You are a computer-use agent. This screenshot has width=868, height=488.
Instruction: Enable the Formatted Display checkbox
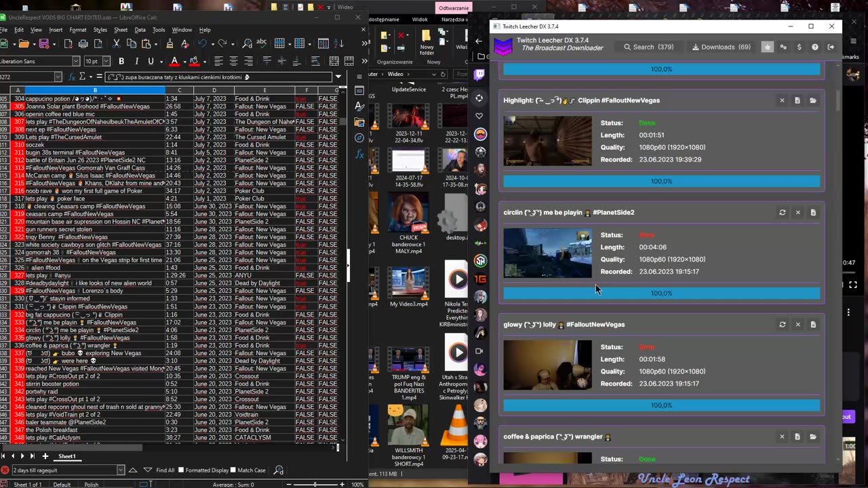pyautogui.click(x=181, y=470)
